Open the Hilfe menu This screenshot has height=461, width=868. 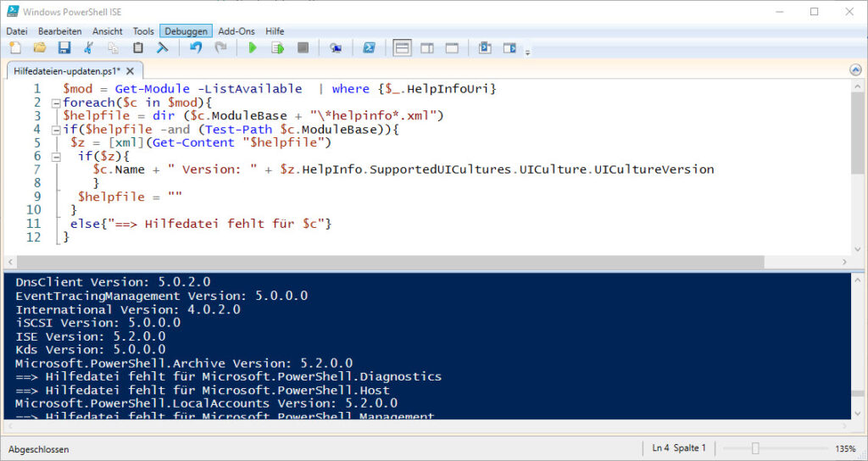275,31
